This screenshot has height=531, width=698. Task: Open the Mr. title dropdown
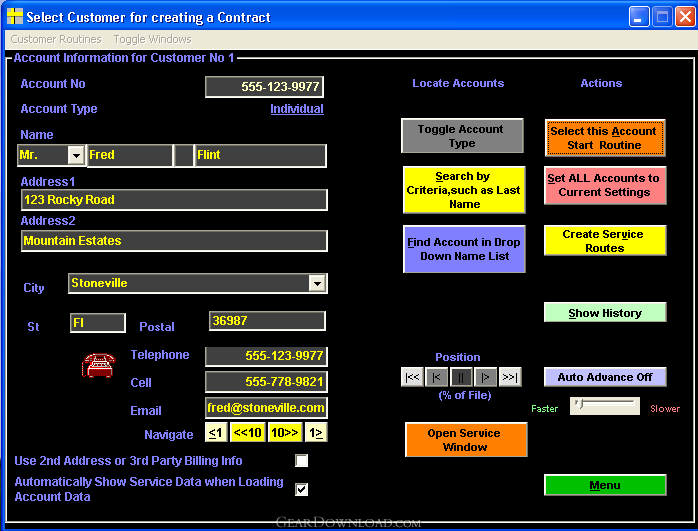[76, 155]
